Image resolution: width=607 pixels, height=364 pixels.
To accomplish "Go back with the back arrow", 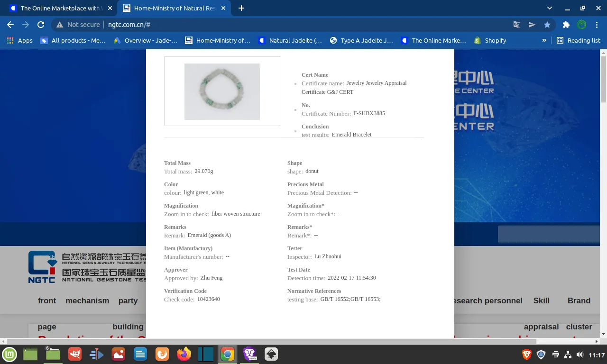I will pos(10,25).
